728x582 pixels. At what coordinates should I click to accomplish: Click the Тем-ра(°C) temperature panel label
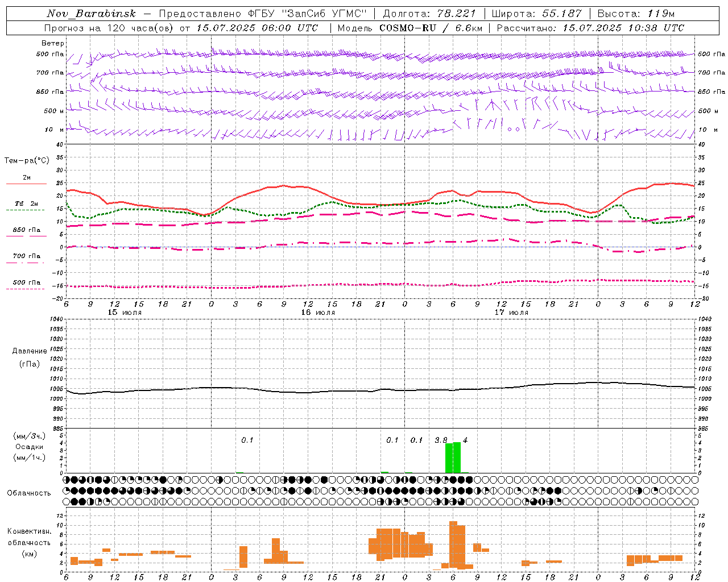(x=27, y=161)
